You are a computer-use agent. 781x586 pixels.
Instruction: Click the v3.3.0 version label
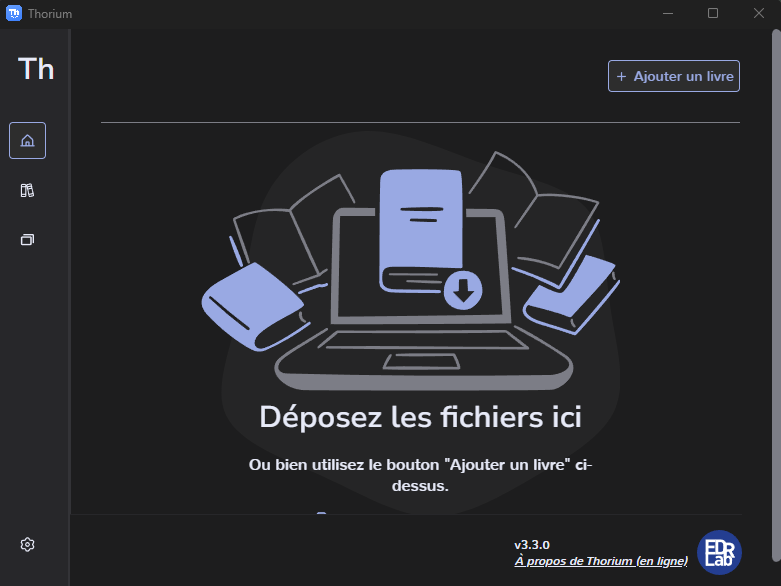click(x=532, y=545)
